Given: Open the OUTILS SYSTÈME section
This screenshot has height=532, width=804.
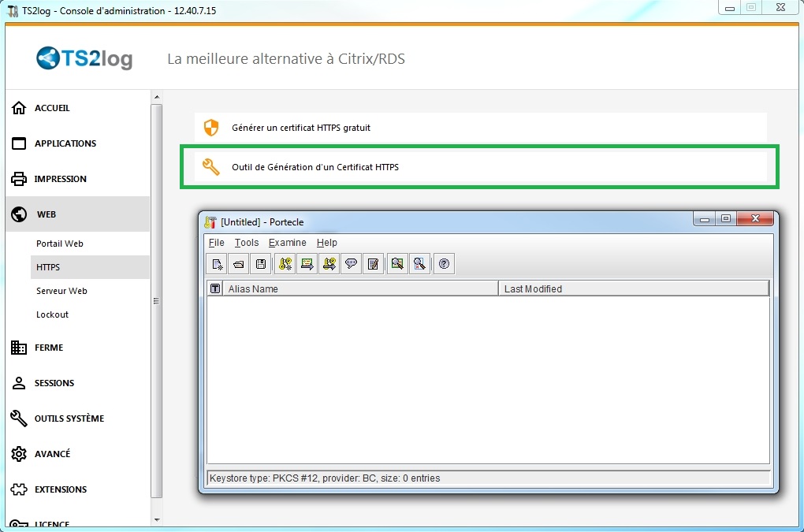Looking at the screenshot, I should pos(78,419).
